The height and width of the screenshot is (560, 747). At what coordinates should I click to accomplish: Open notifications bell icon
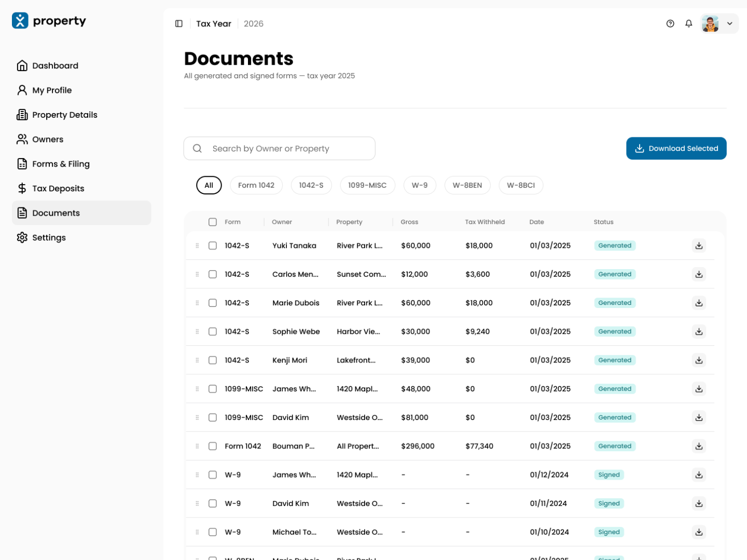pyautogui.click(x=689, y=24)
